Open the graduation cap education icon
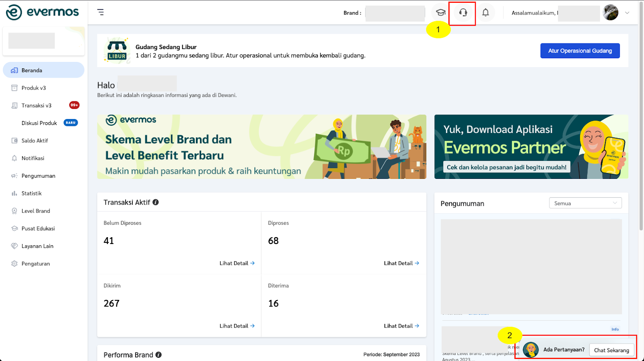 coord(441,12)
